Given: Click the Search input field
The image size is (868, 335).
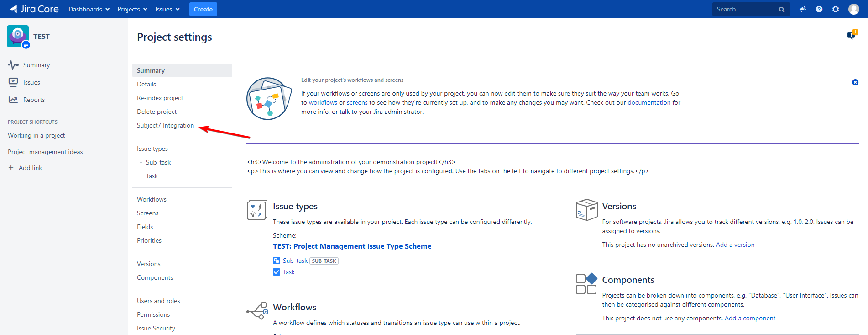Looking at the screenshot, I should [x=746, y=9].
